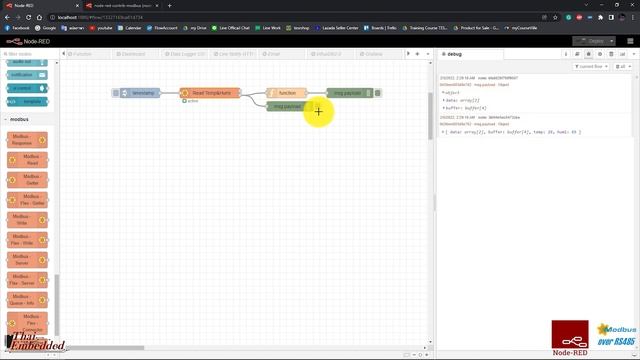Screen dimensions: 640x360
Task: Open the dashboard chart sidebar icon
Action: pyautogui.click(x=622, y=54)
